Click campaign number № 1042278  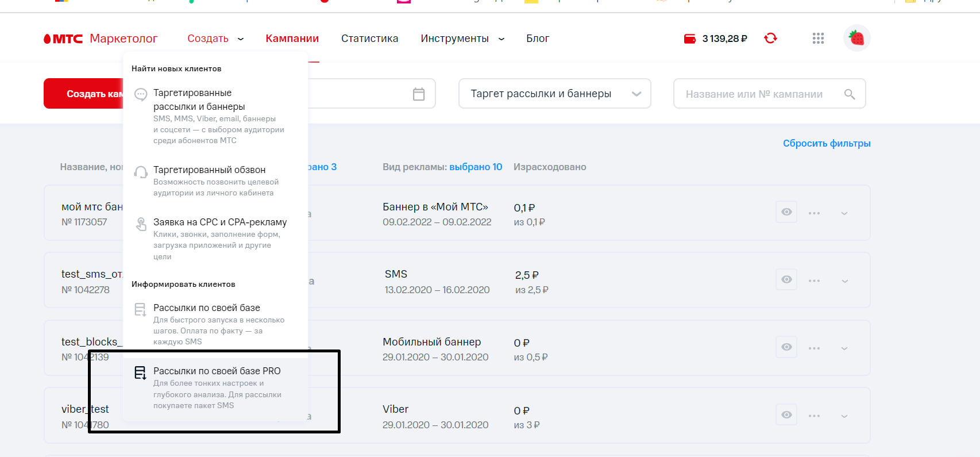point(86,290)
